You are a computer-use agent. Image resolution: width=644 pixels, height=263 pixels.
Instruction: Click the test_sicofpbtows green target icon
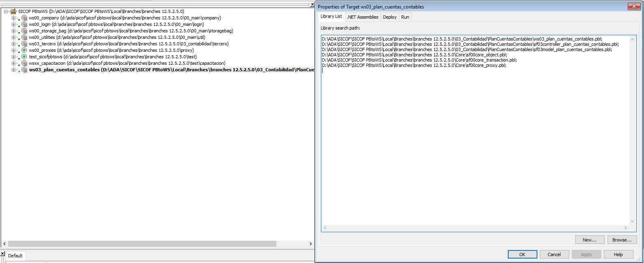(24, 57)
